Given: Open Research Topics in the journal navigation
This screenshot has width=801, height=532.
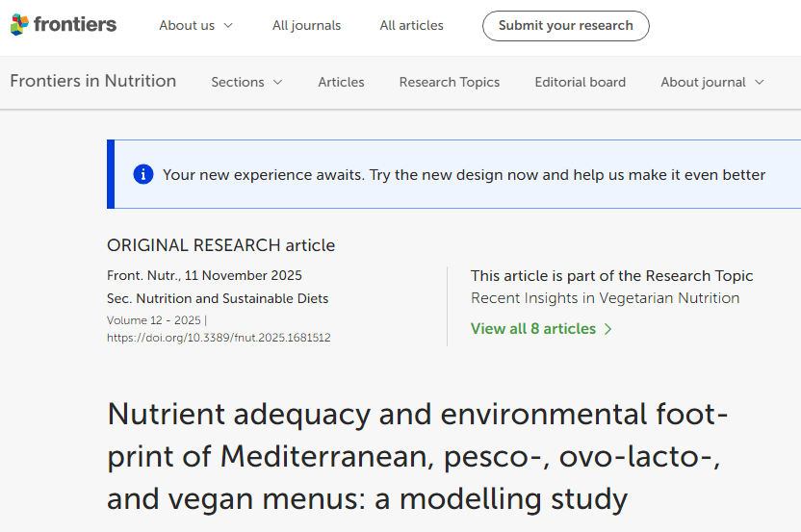Looking at the screenshot, I should click(449, 82).
